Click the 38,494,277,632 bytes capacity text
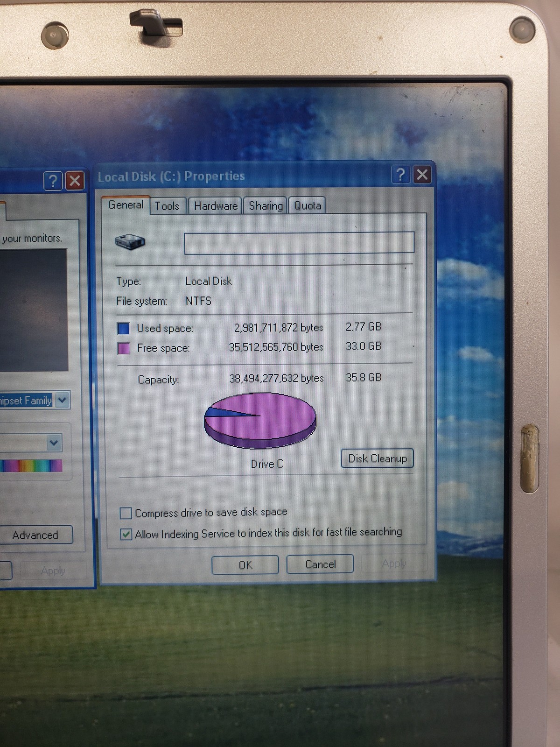Image resolution: width=560 pixels, height=747 pixels. pos(276,378)
